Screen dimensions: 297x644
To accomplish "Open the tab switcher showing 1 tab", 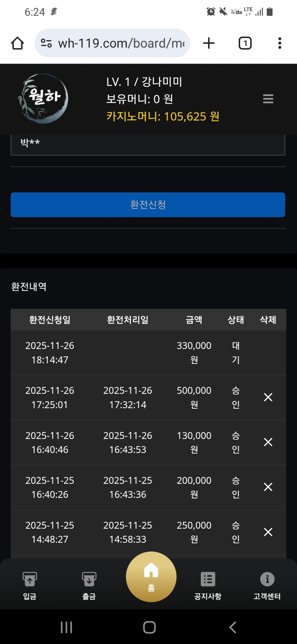I will click(x=245, y=43).
